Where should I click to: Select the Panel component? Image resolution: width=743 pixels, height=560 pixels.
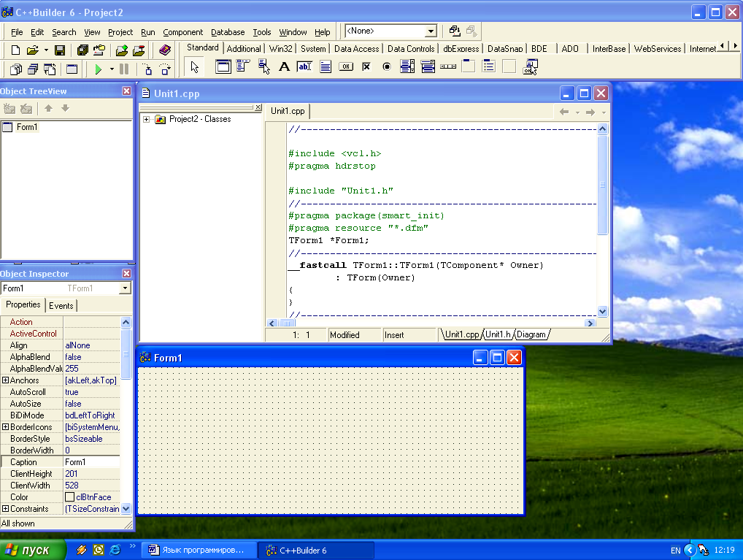pyautogui.click(x=509, y=67)
